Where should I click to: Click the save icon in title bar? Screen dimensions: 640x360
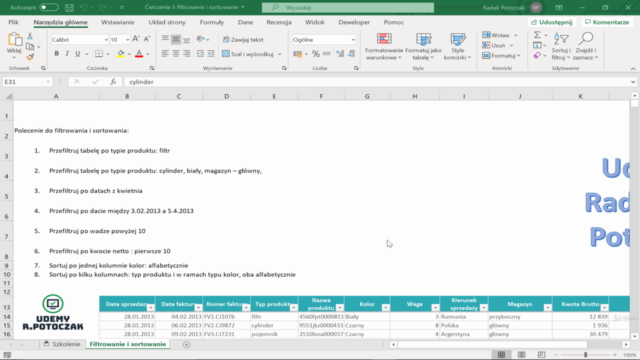(69, 7)
